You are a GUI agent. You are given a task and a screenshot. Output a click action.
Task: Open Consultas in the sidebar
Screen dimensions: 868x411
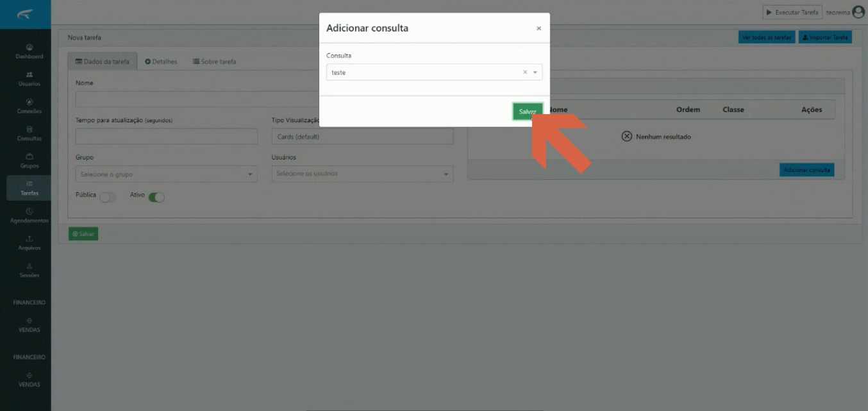[x=29, y=133]
